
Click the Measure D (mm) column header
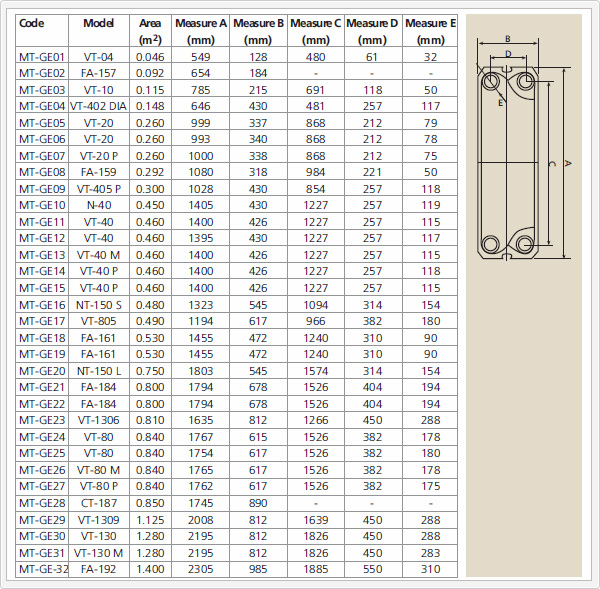coord(372,31)
